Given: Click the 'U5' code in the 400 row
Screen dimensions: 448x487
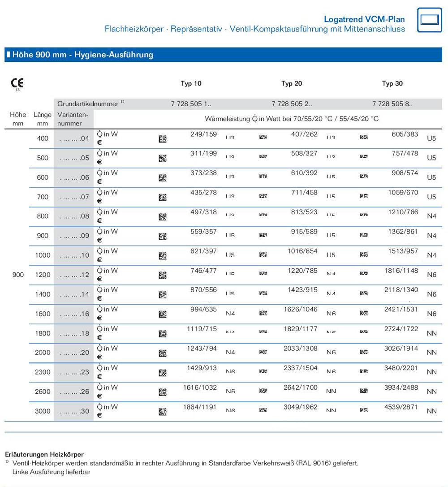Looking at the screenshot, I should pos(431,138).
